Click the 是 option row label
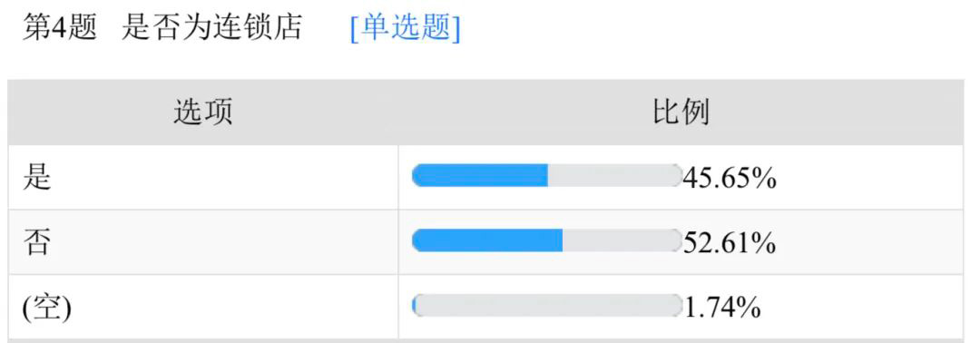The width and height of the screenshot is (980, 343). point(36,178)
